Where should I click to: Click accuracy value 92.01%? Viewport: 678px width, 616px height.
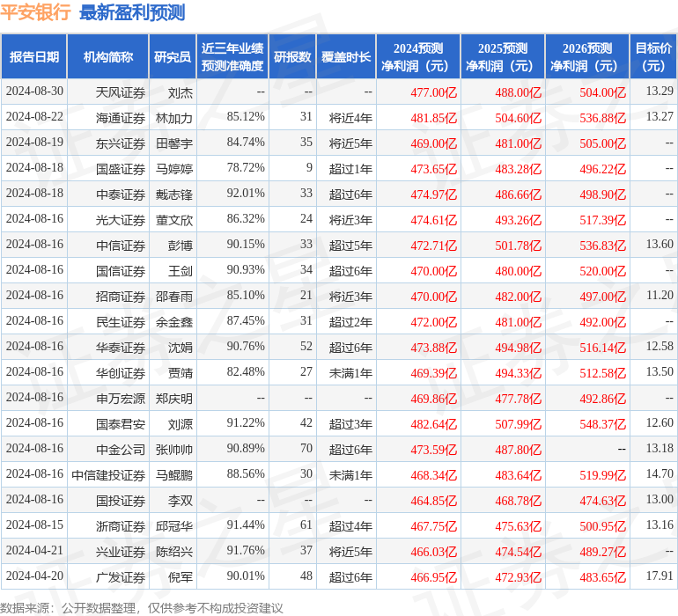pos(246,194)
